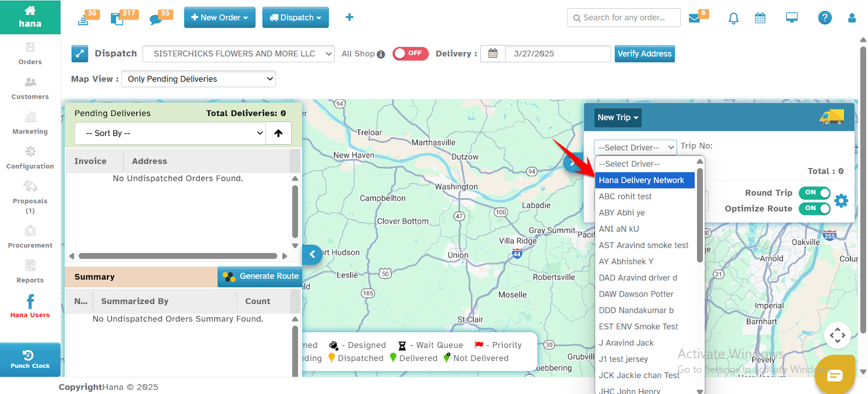Image resolution: width=868 pixels, height=394 pixels.
Task: Open the mail inbox with the 6 badge
Action: click(694, 18)
